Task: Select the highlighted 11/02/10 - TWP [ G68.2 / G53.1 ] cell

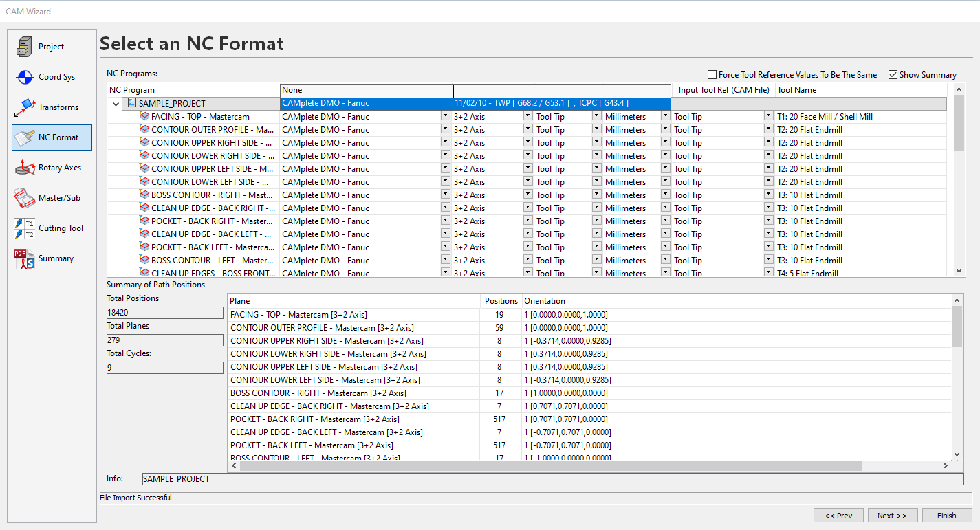Action: tap(562, 103)
